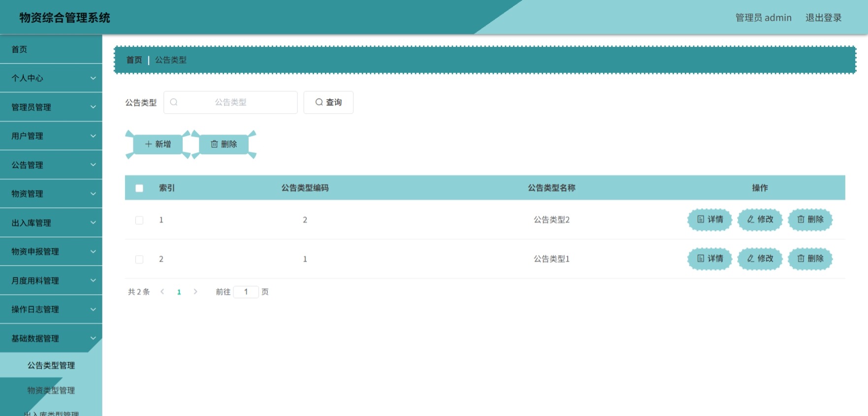
Task: Click the trash icon for 公告类型2 row
Action: (x=801, y=219)
